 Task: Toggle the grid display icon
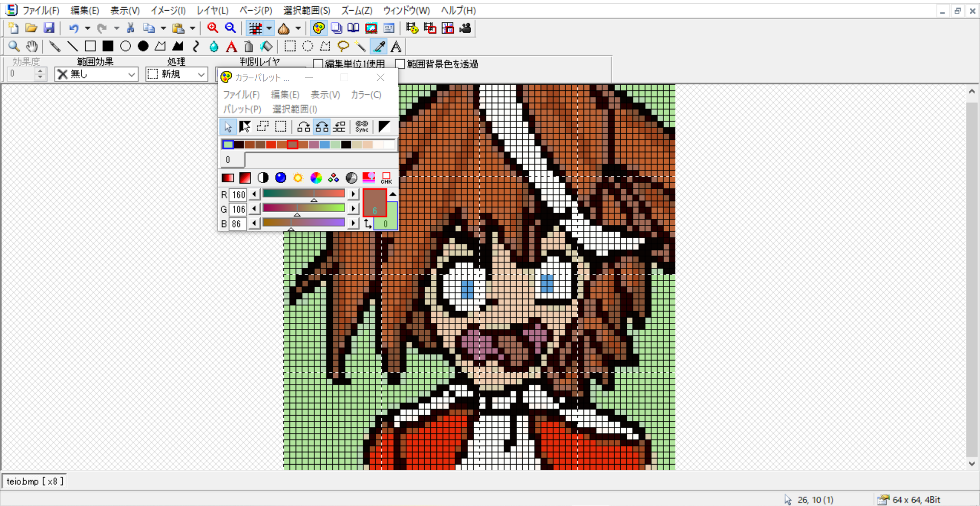click(x=255, y=28)
